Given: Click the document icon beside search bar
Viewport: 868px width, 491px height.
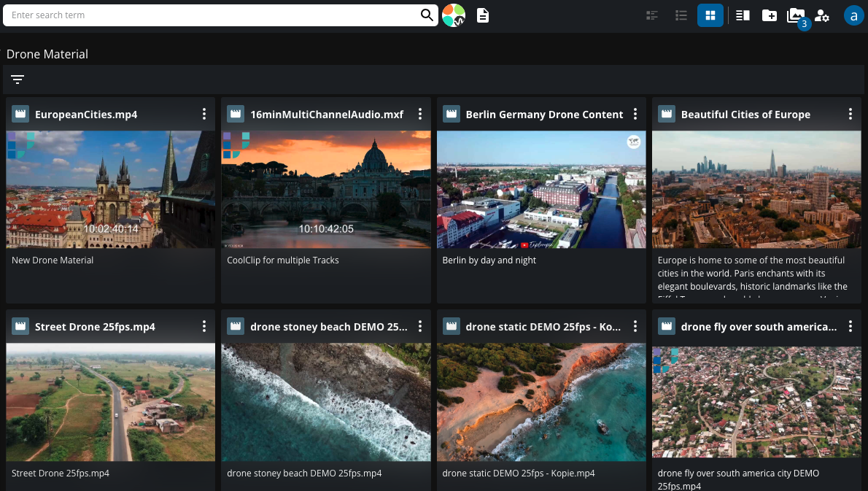Looking at the screenshot, I should tap(483, 15).
